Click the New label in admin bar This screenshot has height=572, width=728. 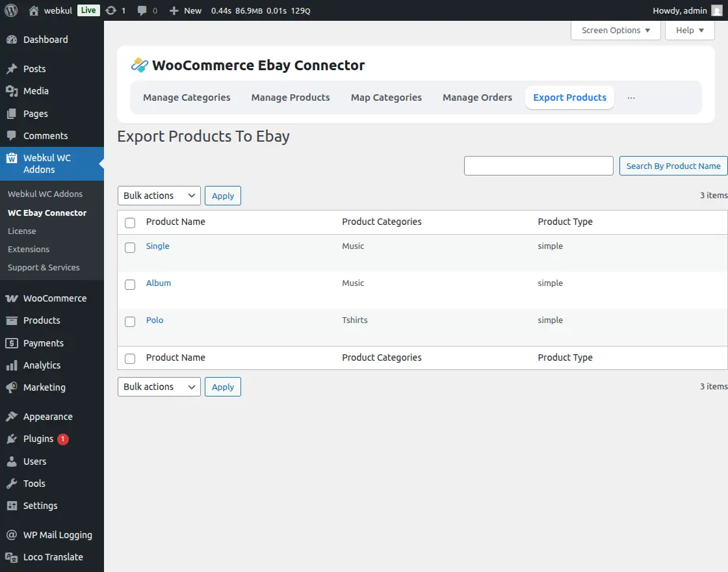click(192, 10)
